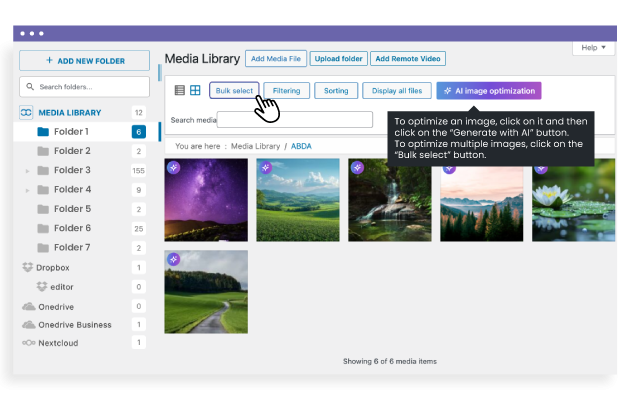This screenshot has height=400, width=631.
Task: Open the Sorting options
Action: pos(336,91)
